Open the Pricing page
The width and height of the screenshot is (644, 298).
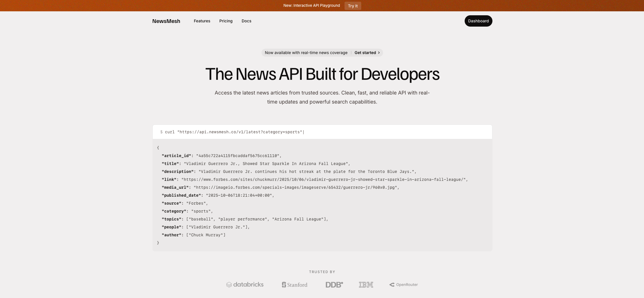point(226,21)
